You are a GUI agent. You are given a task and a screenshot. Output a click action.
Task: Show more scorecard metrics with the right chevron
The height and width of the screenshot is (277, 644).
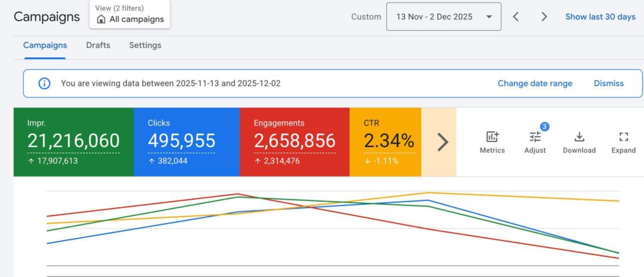click(x=442, y=142)
